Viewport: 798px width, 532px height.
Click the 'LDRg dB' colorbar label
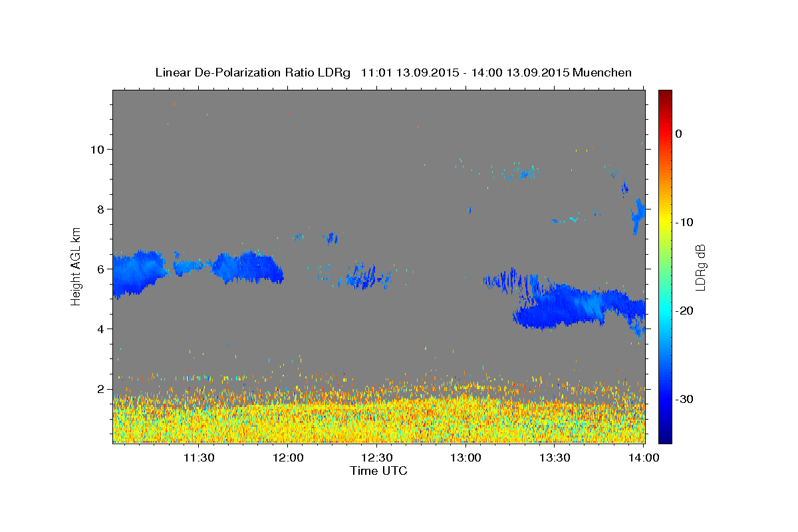pos(700,267)
